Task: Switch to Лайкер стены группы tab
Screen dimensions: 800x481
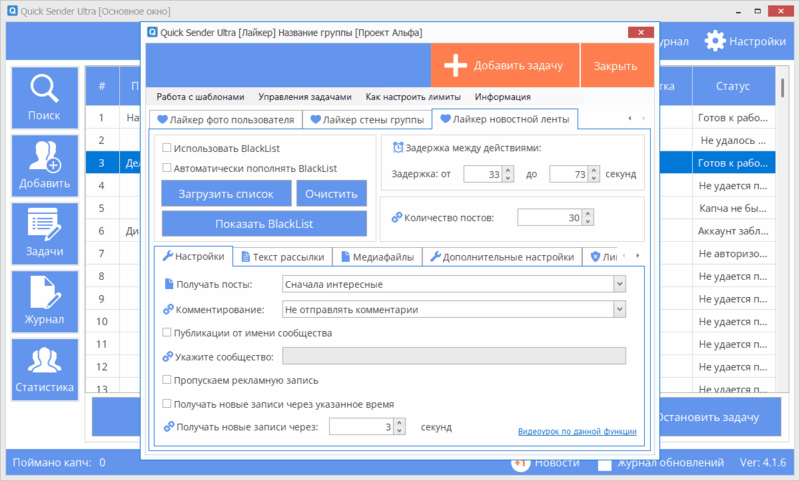Action: tap(367, 120)
